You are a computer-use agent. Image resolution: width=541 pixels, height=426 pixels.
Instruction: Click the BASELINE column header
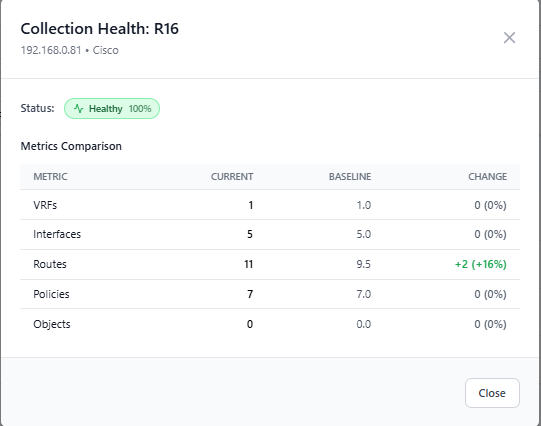(350, 177)
